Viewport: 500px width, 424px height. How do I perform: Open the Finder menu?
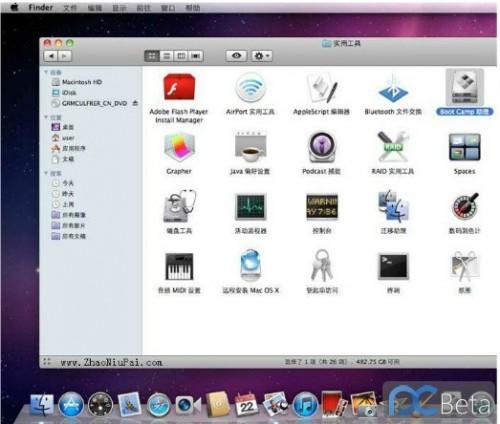41,7
